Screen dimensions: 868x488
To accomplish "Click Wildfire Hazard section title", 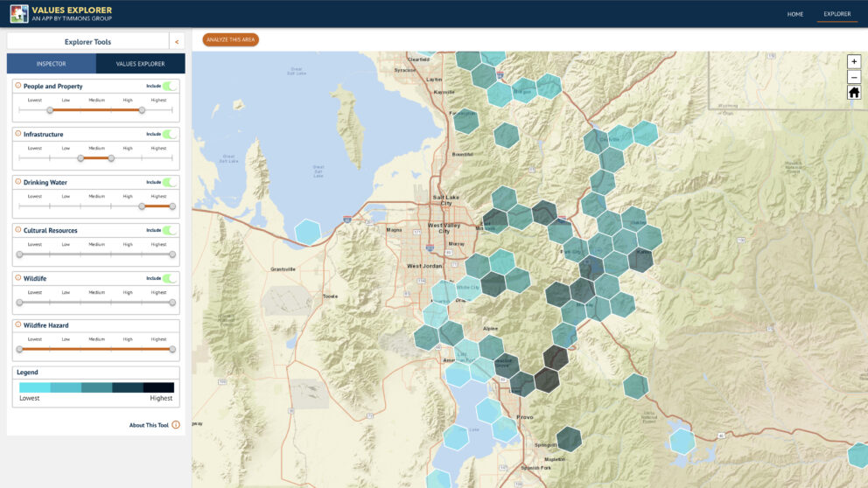I will tap(46, 325).
